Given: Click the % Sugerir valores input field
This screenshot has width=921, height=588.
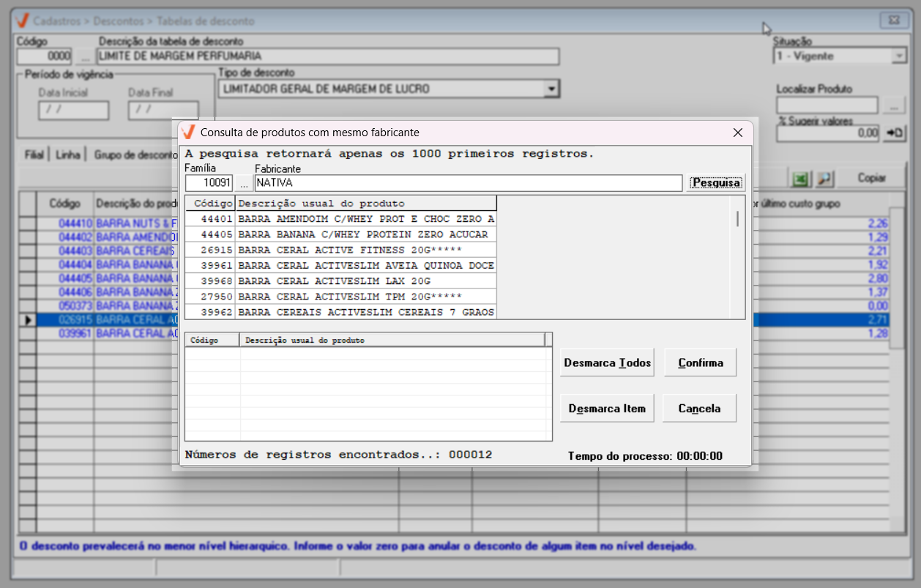Looking at the screenshot, I should [x=828, y=133].
